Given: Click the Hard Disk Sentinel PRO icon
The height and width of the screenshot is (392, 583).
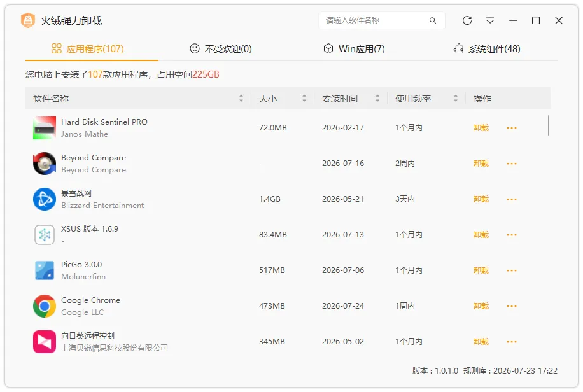Looking at the screenshot, I should pos(45,128).
